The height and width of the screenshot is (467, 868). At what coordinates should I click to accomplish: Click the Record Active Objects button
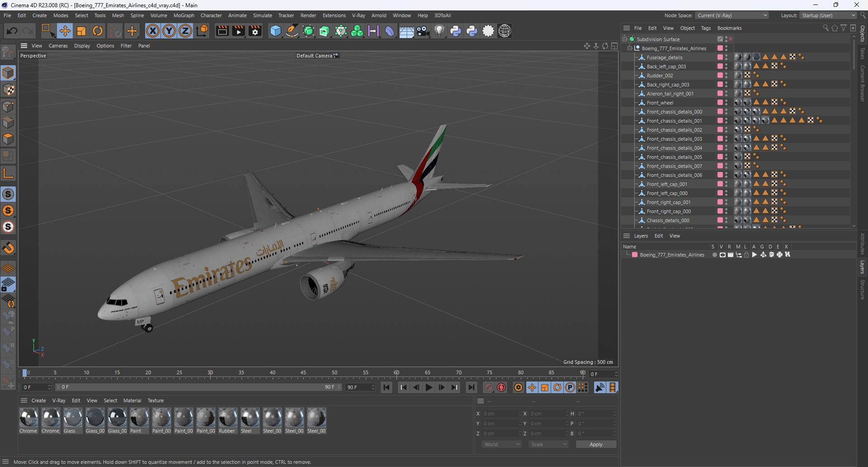pyautogui.click(x=489, y=387)
